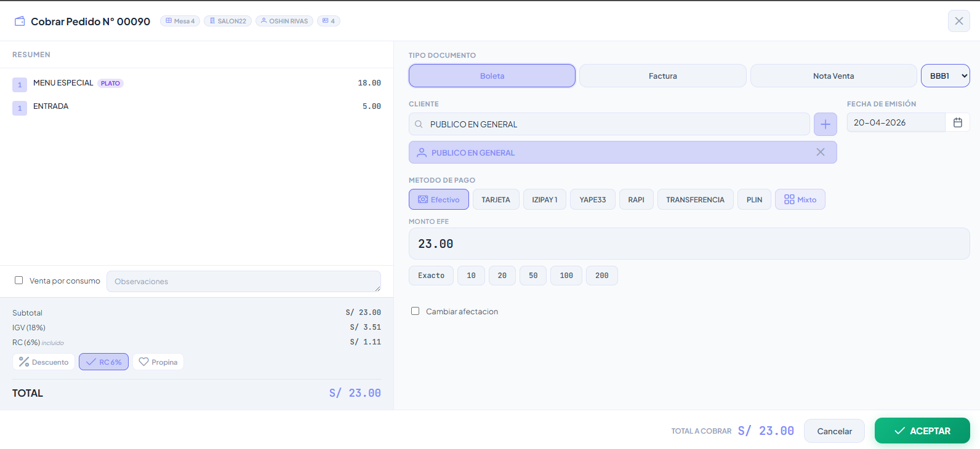Set amount with Exacto button

click(432, 276)
